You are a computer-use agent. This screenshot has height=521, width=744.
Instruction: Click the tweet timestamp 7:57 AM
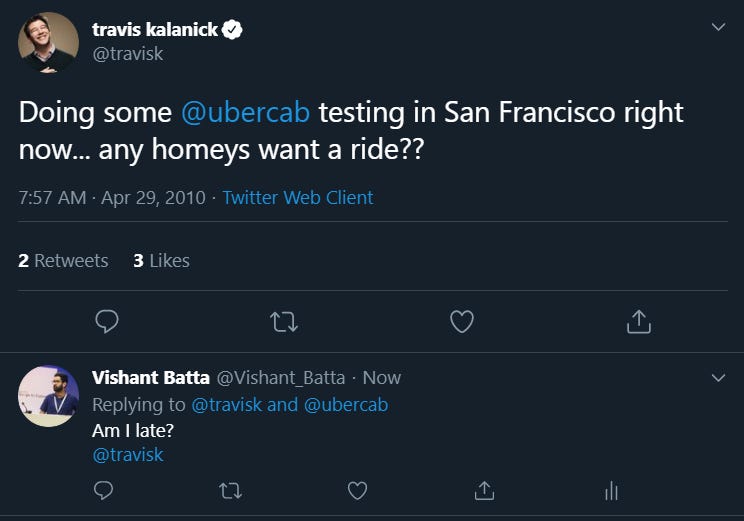52,197
